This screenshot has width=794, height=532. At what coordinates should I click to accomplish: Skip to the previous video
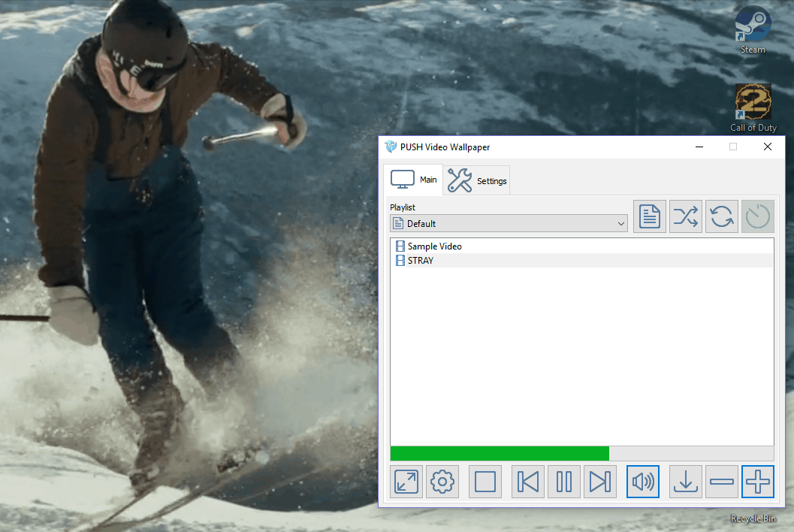coord(528,482)
